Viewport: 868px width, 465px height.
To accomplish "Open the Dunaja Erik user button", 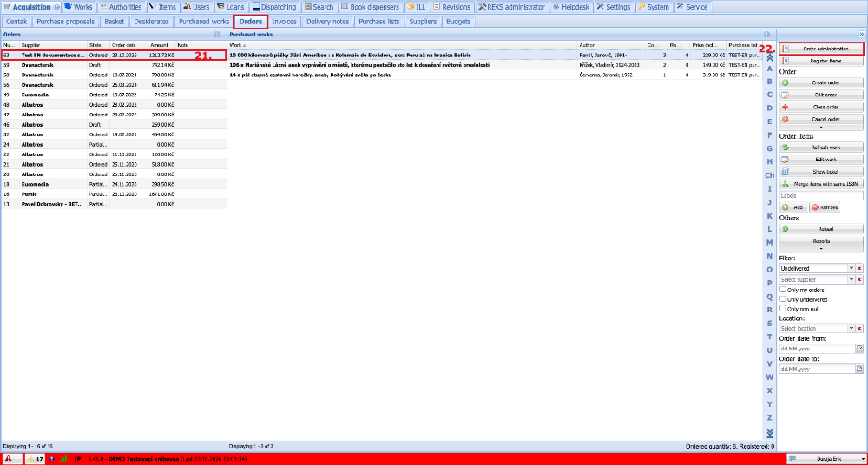I will click(x=825, y=458).
